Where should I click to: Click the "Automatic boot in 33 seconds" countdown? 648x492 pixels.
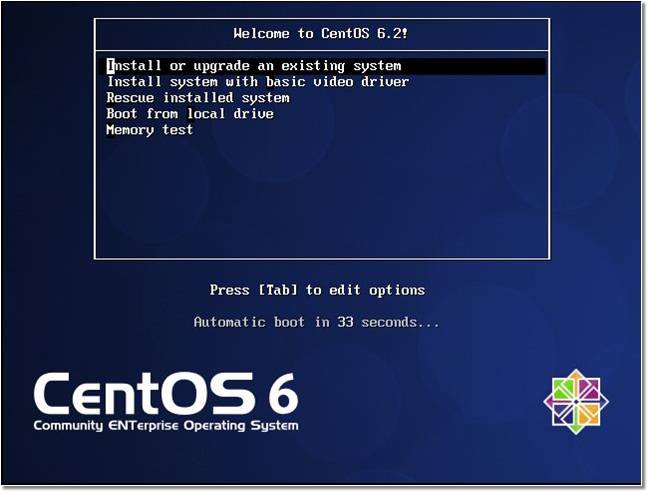[316, 322]
